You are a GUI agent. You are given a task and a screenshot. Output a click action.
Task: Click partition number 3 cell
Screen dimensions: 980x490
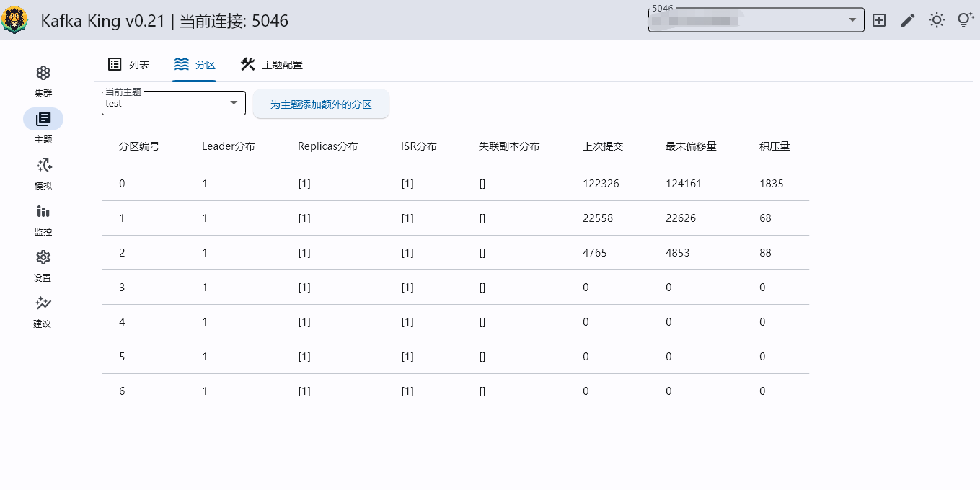(x=122, y=288)
